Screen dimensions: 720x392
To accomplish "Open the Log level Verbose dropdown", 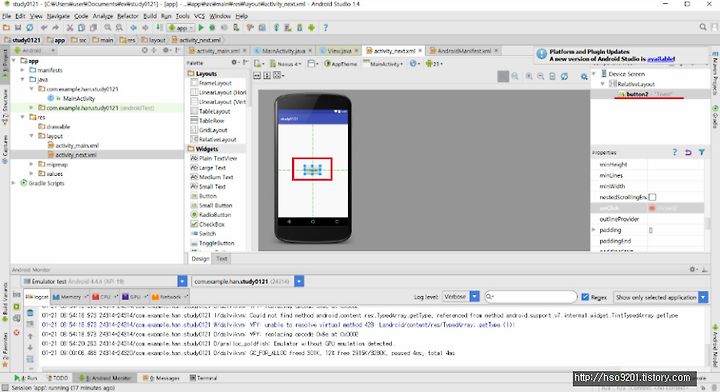I will (461, 297).
